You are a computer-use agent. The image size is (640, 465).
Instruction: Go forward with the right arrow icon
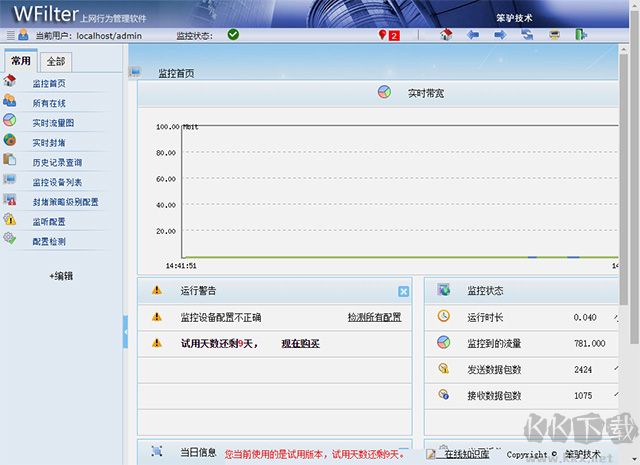point(500,35)
